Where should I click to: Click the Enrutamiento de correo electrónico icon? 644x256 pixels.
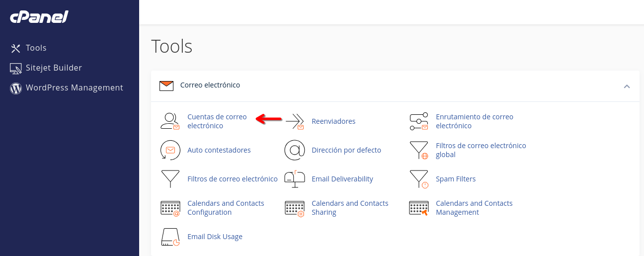click(x=418, y=121)
